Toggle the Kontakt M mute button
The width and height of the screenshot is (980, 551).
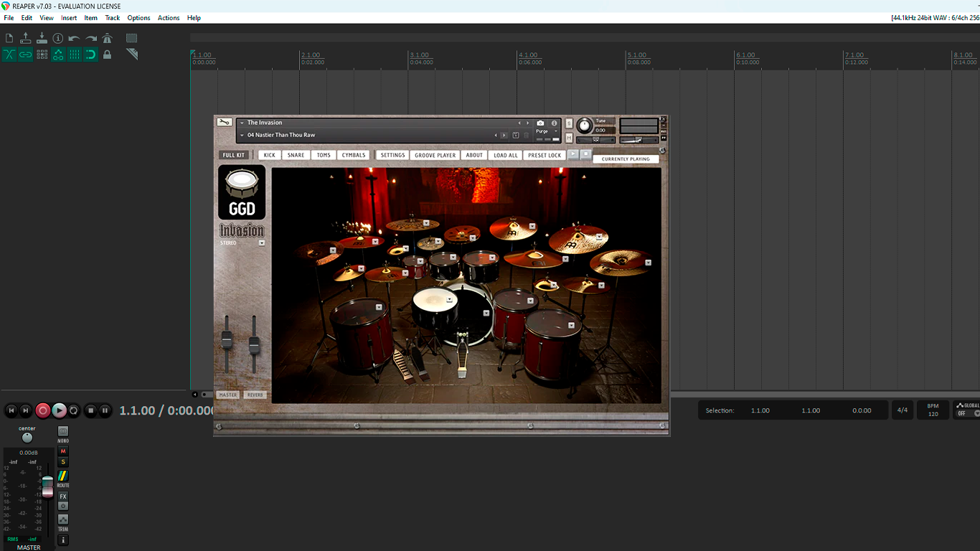coord(569,138)
